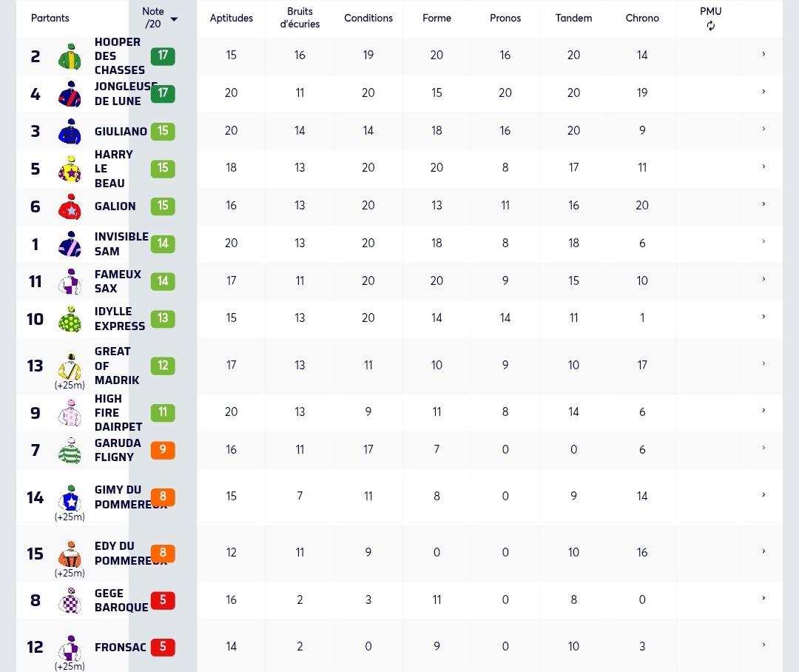Click Gege Baroque checkered purple silk
Viewport: 799px width, 672px height.
pos(70,600)
